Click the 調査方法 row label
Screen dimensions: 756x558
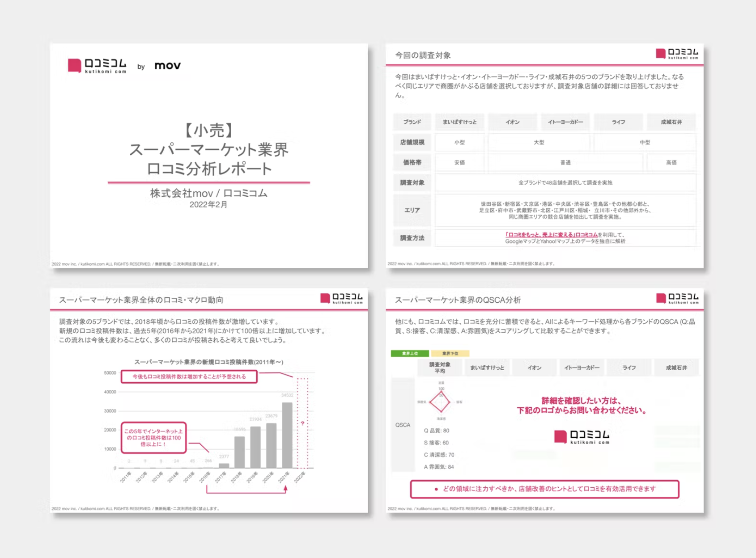point(412,238)
